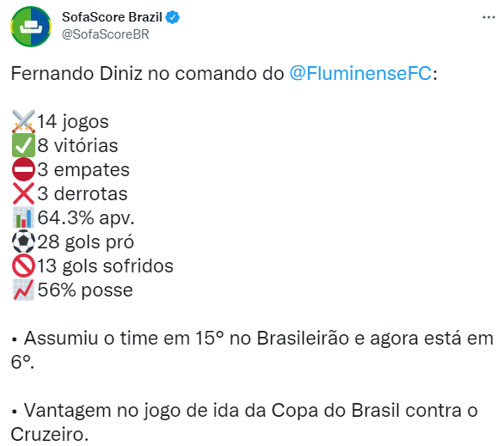Click the red no-entry emoji beside empates

(x=23, y=169)
